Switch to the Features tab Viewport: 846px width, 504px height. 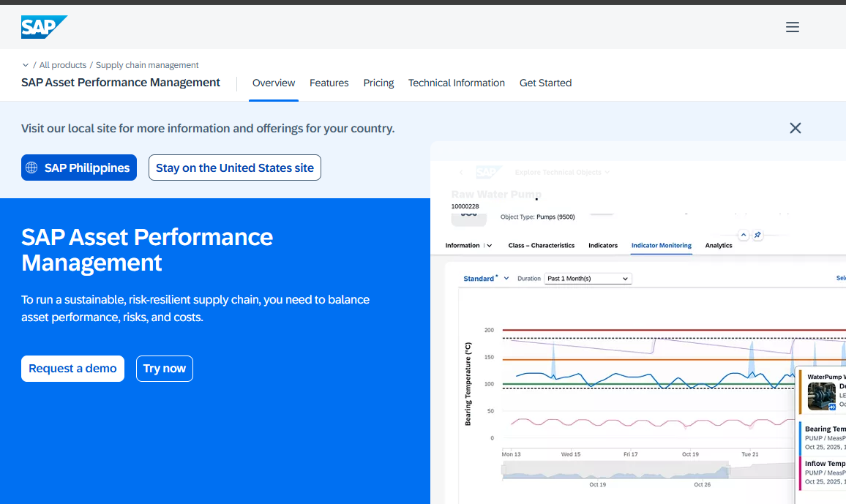tap(329, 83)
